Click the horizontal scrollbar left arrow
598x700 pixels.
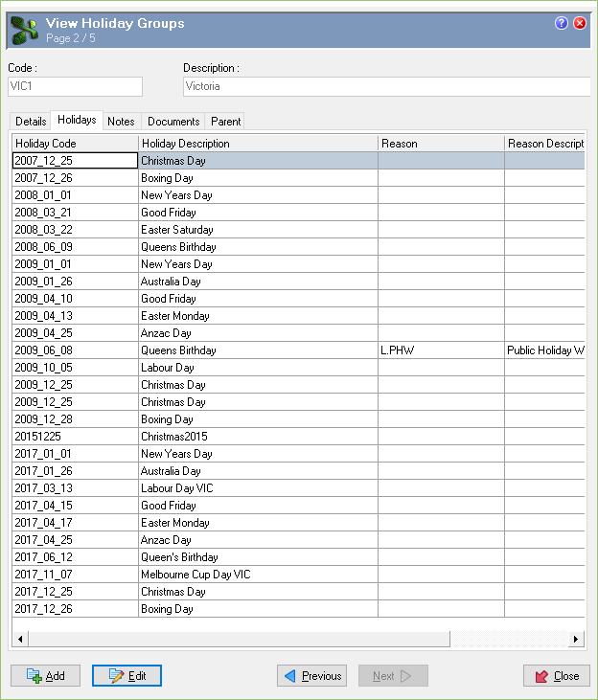(x=20, y=639)
